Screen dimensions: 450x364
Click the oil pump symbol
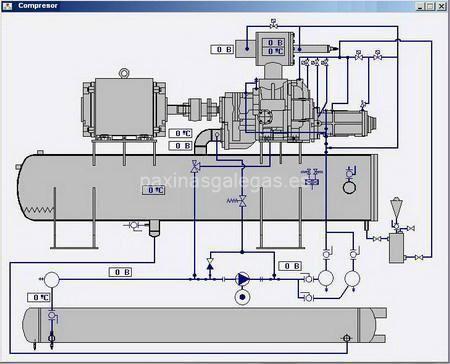click(x=243, y=279)
